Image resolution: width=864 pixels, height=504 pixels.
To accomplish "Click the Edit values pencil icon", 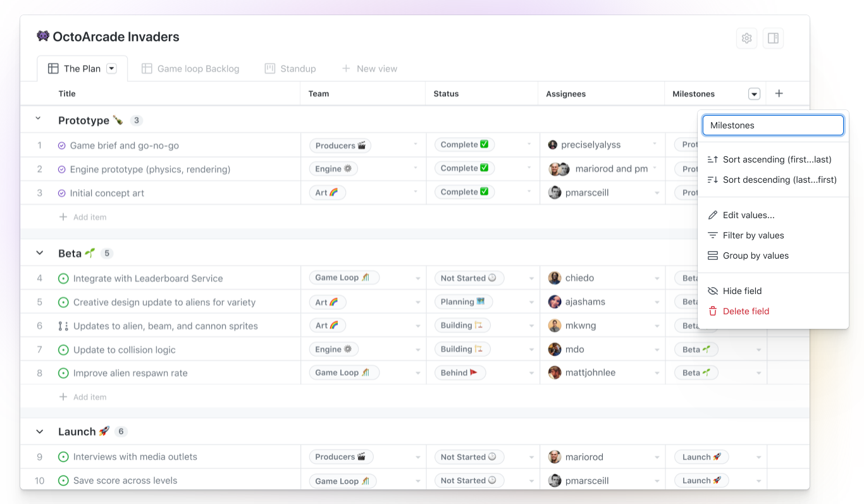I will tap(712, 215).
